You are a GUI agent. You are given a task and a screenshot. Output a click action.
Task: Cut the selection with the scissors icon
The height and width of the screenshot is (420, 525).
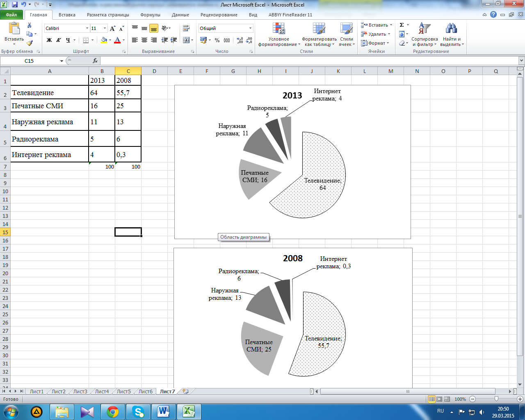point(30,25)
